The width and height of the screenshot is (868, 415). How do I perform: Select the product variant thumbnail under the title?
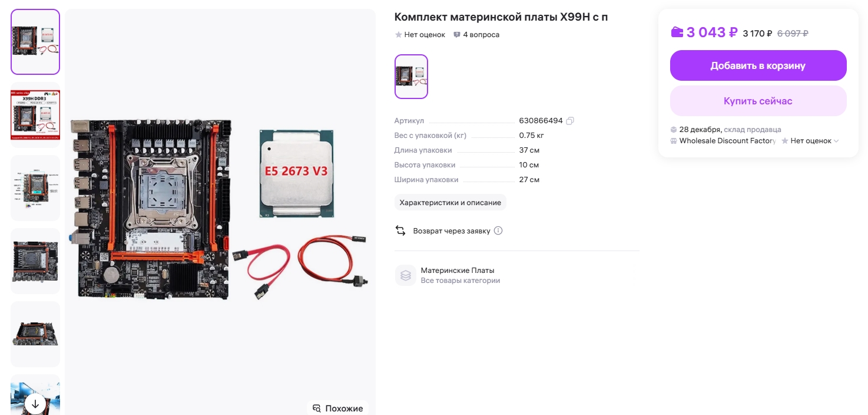pyautogui.click(x=411, y=77)
